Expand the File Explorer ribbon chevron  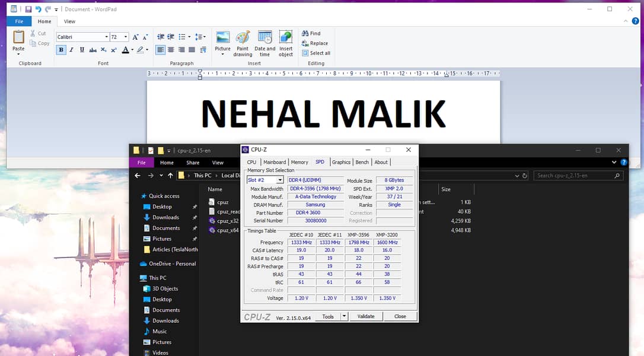[614, 163]
